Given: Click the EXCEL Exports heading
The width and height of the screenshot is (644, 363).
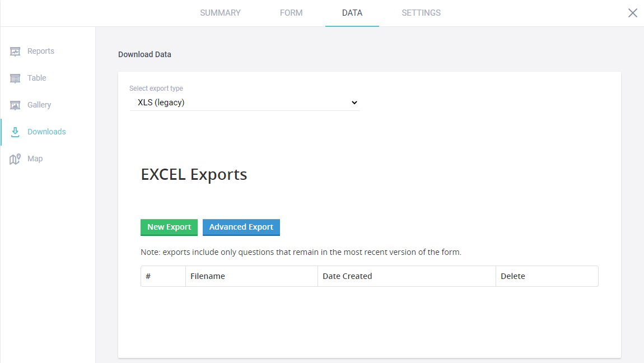Looking at the screenshot, I should 194,174.
